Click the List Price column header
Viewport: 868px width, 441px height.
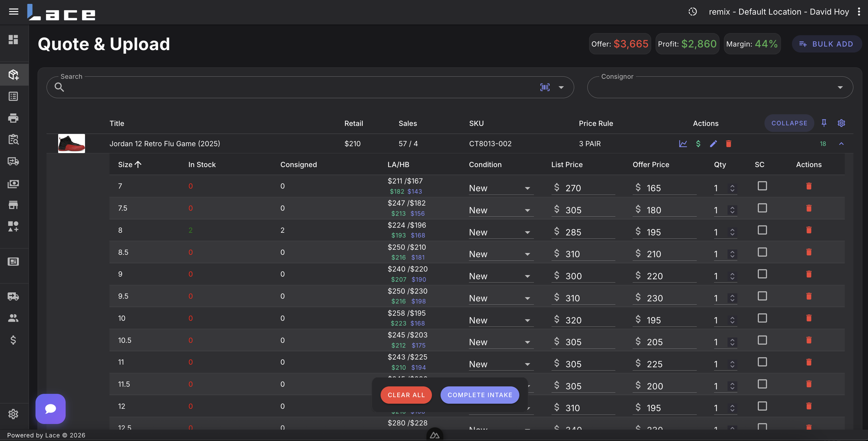(567, 164)
